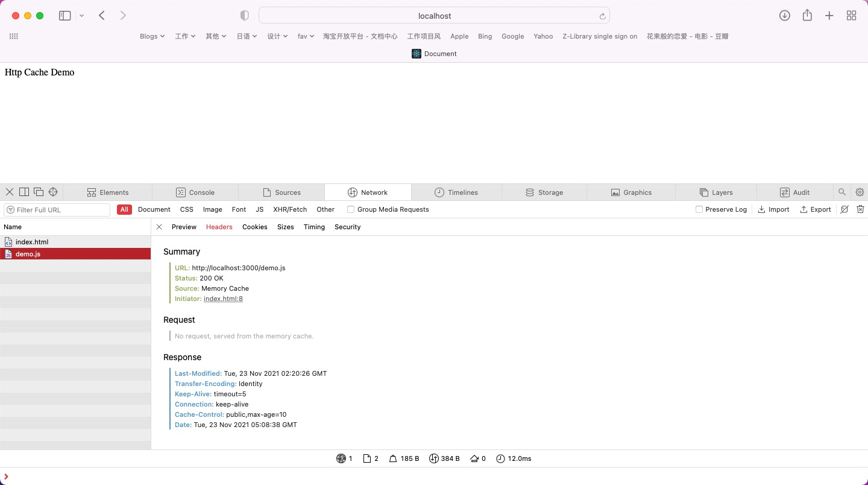The height and width of the screenshot is (485, 868).
Task: Switch to the Storage tab
Action: click(x=544, y=192)
